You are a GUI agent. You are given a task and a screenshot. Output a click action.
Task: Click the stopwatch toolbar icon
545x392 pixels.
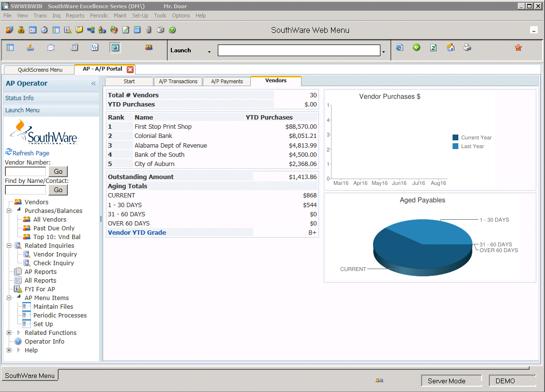tap(44, 30)
